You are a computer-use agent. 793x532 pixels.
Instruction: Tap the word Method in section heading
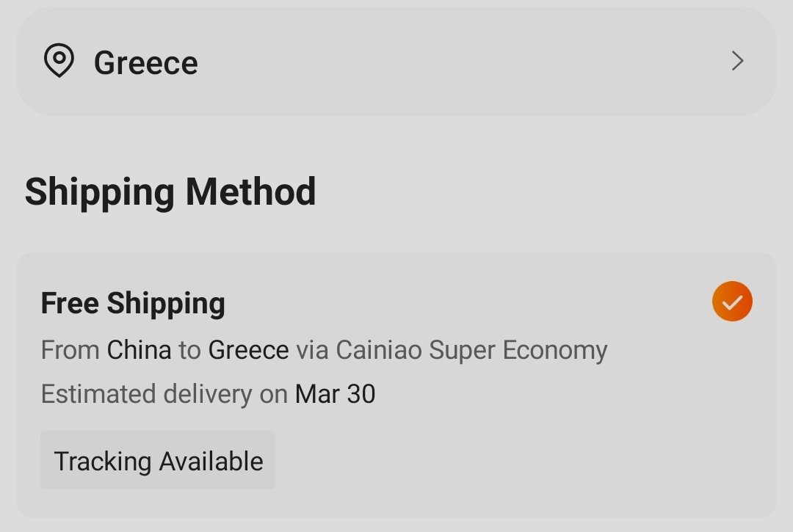pos(251,192)
